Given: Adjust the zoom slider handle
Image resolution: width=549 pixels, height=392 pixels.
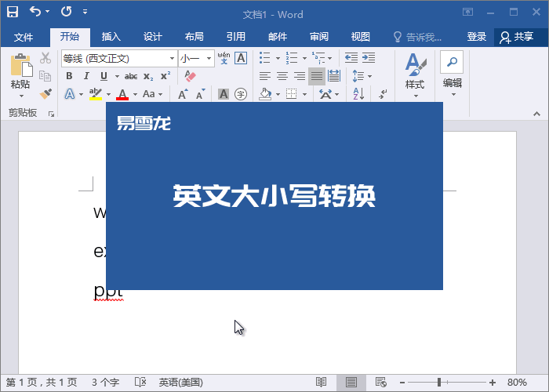Looking at the screenshot, I should tap(439, 383).
